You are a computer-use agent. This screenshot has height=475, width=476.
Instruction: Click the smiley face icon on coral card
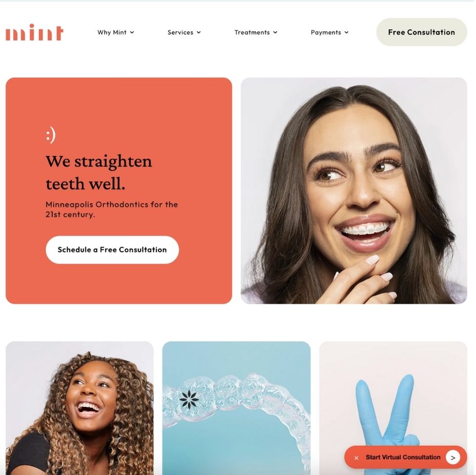coord(51,135)
